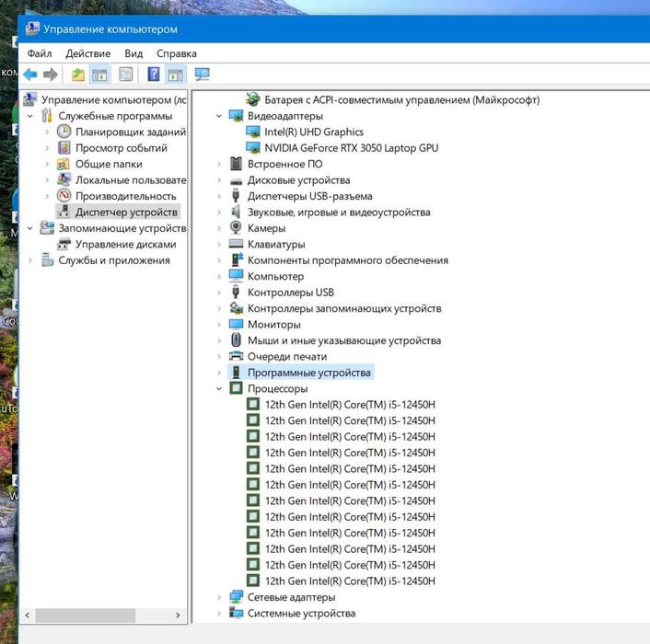The height and width of the screenshot is (644, 650).
Task: Click left-pane scrollbar right arrow
Action: pos(178,615)
